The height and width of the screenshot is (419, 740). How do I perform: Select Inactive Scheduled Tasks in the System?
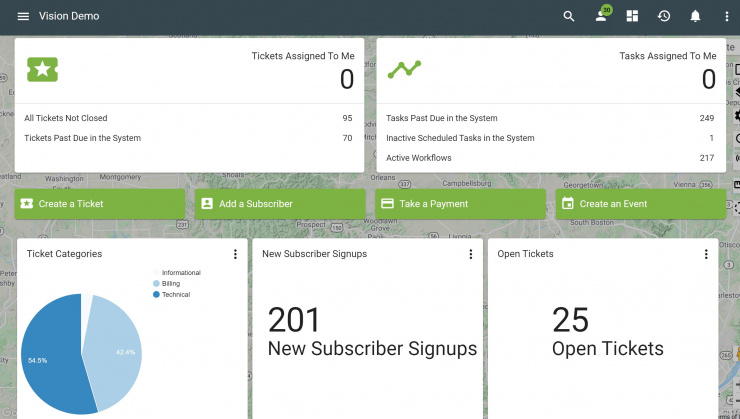point(550,138)
